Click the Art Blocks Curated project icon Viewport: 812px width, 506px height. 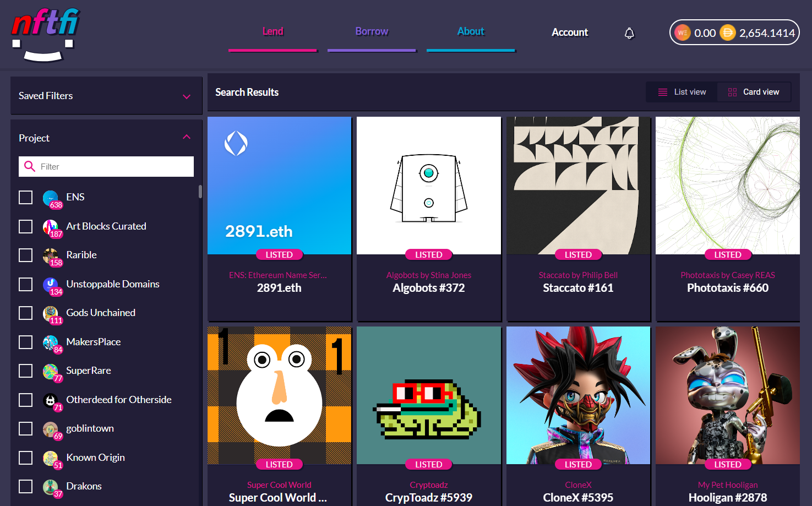coord(51,227)
